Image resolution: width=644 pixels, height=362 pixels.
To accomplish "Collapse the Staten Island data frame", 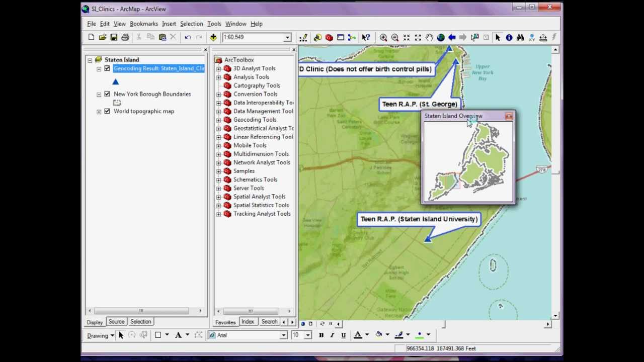I will pyautogui.click(x=90, y=60).
